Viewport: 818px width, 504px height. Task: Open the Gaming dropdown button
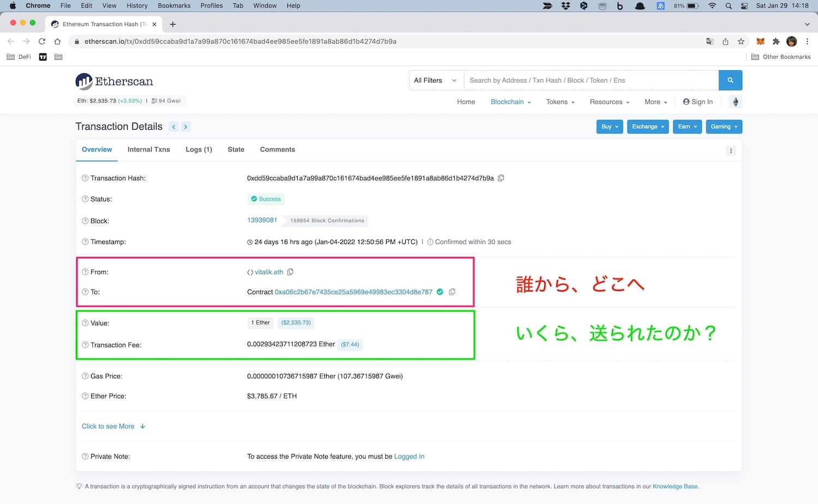724,126
